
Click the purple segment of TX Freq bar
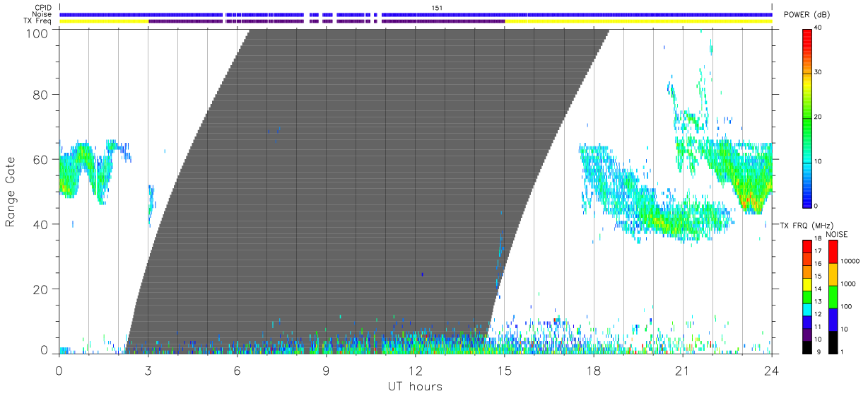pyautogui.click(x=325, y=21)
